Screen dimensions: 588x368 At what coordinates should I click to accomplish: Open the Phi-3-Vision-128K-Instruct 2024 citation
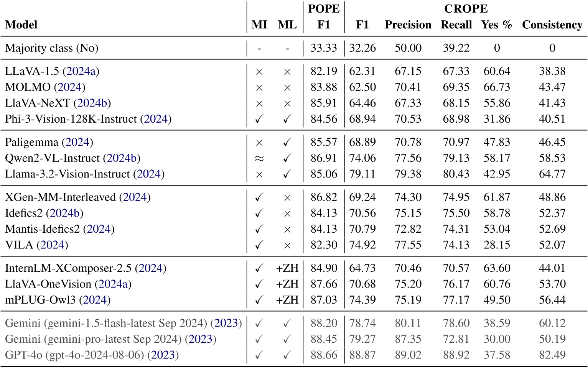155,119
